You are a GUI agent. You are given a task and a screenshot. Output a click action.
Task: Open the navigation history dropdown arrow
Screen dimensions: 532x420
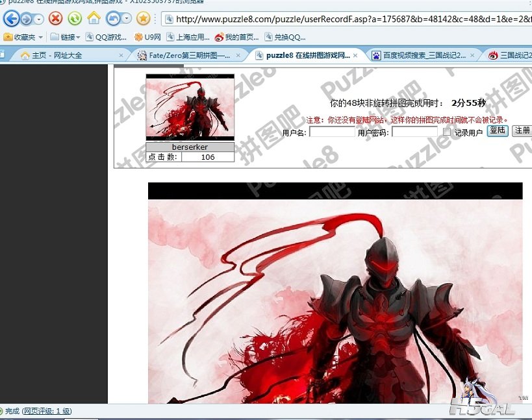39,19
